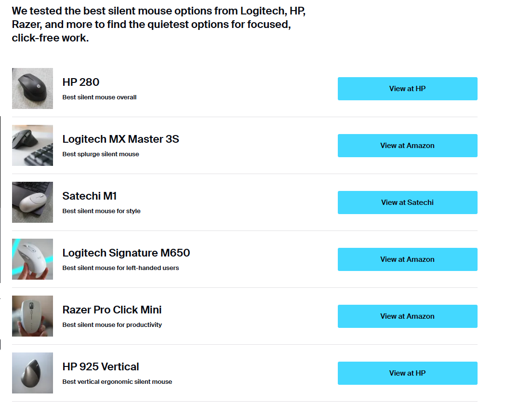Viewport: 532px width, 406px height.
Task: Open the Razer Pro Click Mini image
Action: pyautogui.click(x=32, y=316)
